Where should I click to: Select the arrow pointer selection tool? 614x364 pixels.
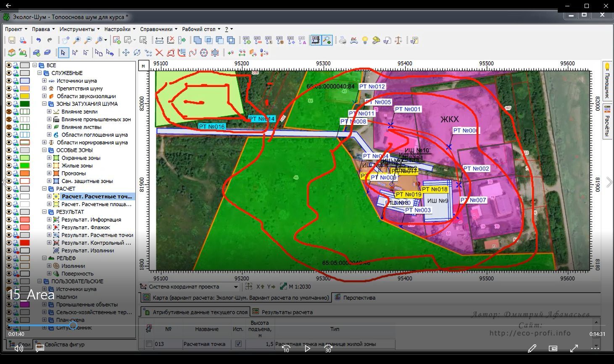[63, 53]
